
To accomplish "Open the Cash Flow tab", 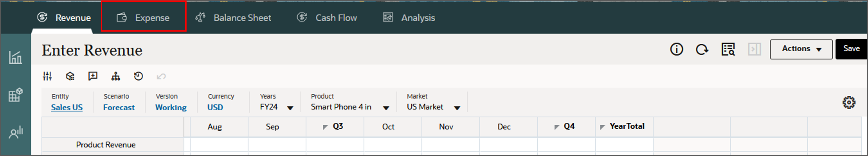I will coord(327,18).
